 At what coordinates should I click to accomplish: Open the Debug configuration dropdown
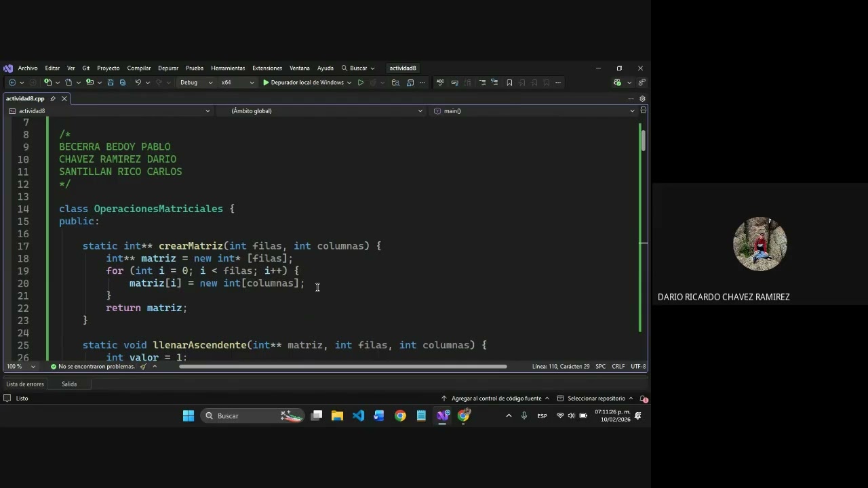point(197,83)
